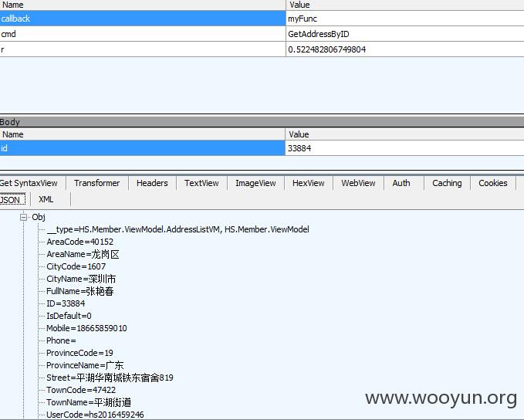Select the TownCode=47422 node

click(81, 390)
